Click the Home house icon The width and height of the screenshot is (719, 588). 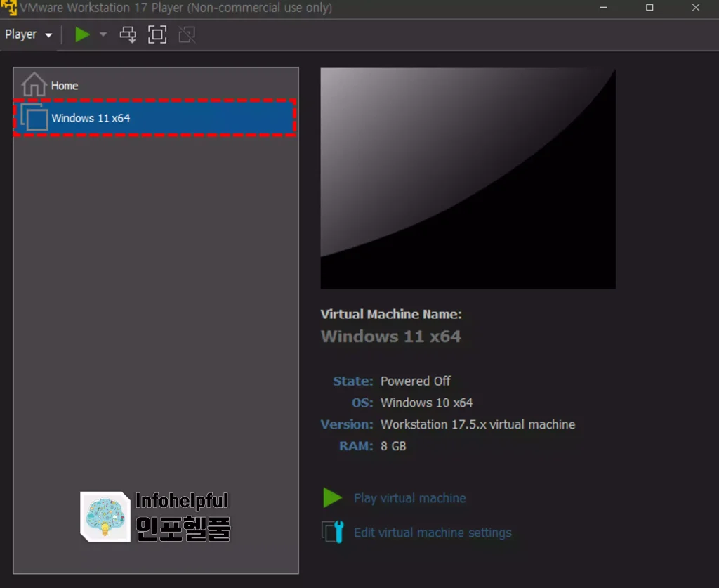[x=34, y=84]
